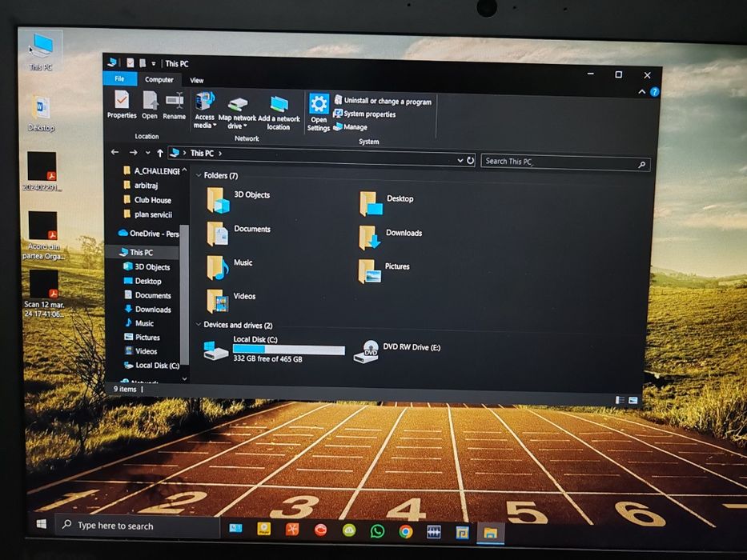Screen dimensions: 747x560
Task: Click the Type here to search box
Action: [137, 526]
